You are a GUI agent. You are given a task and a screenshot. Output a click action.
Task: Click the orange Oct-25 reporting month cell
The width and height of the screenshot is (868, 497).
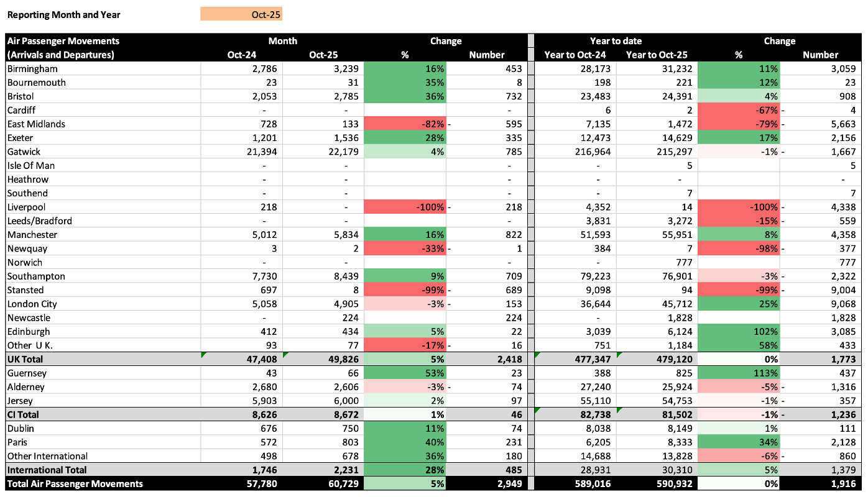[x=241, y=14]
